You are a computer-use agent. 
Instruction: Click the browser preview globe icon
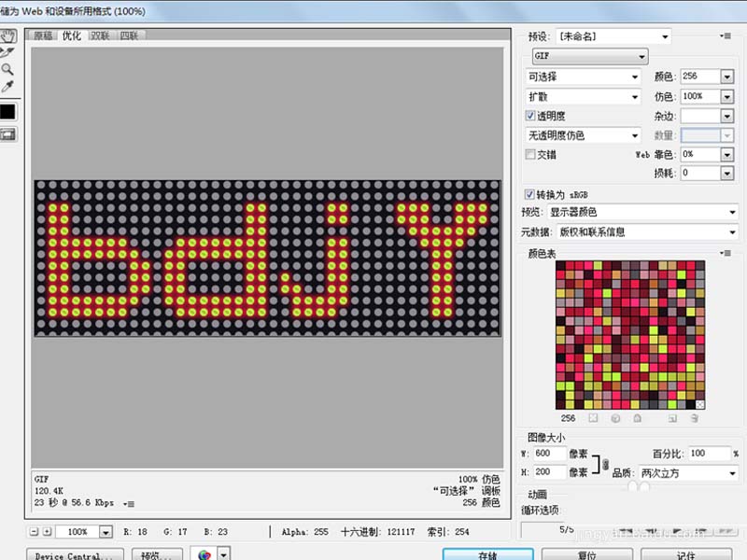(204, 554)
